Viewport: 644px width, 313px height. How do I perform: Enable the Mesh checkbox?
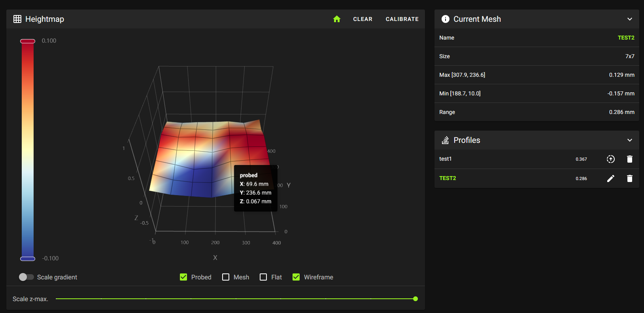[226, 277]
